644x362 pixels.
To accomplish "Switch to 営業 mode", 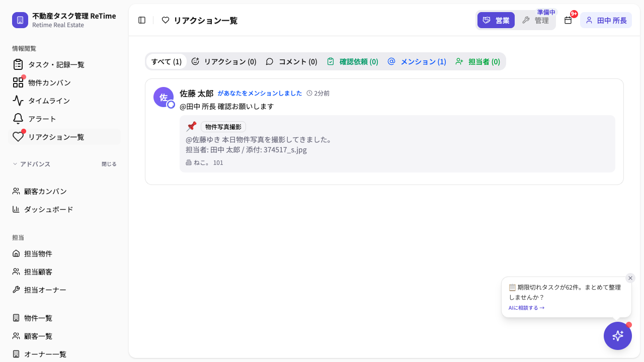I will click(496, 20).
